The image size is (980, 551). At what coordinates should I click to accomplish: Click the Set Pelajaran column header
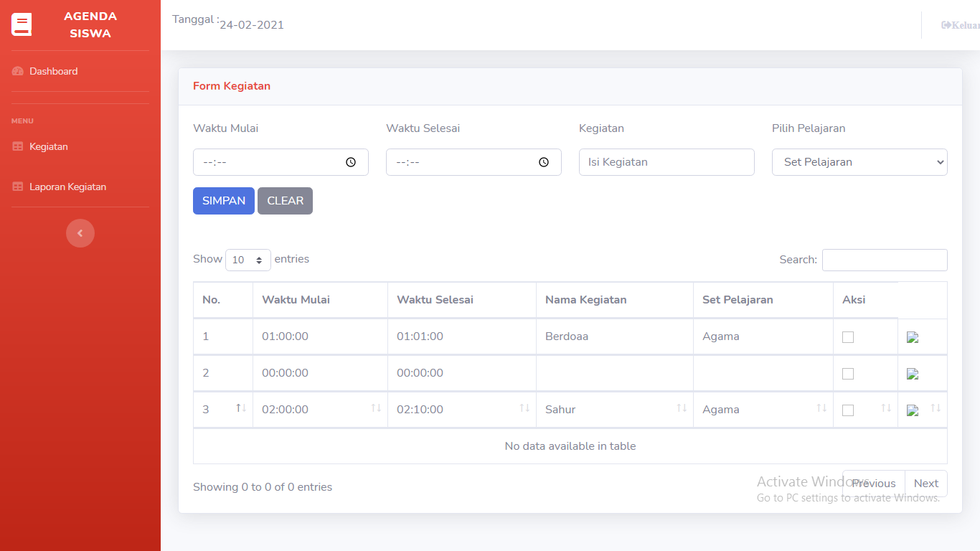click(763, 300)
